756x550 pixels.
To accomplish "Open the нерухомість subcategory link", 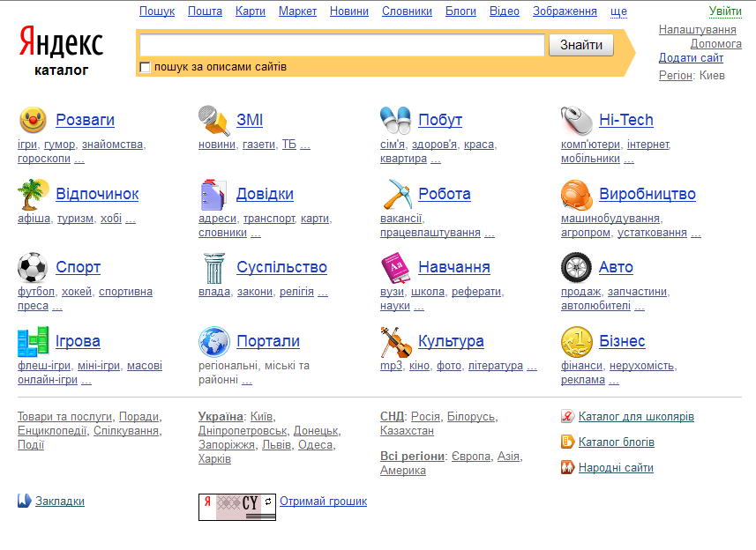I will pyautogui.click(x=641, y=366).
